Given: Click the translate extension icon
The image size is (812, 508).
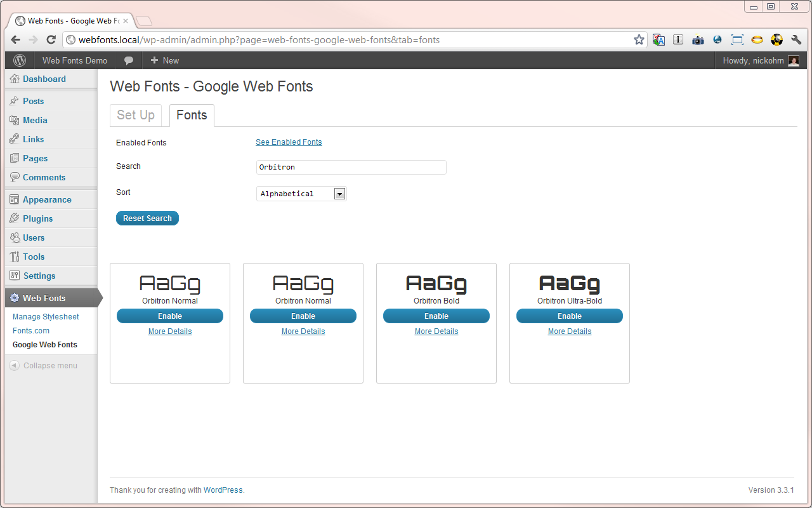Looking at the screenshot, I should tap(658, 40).
